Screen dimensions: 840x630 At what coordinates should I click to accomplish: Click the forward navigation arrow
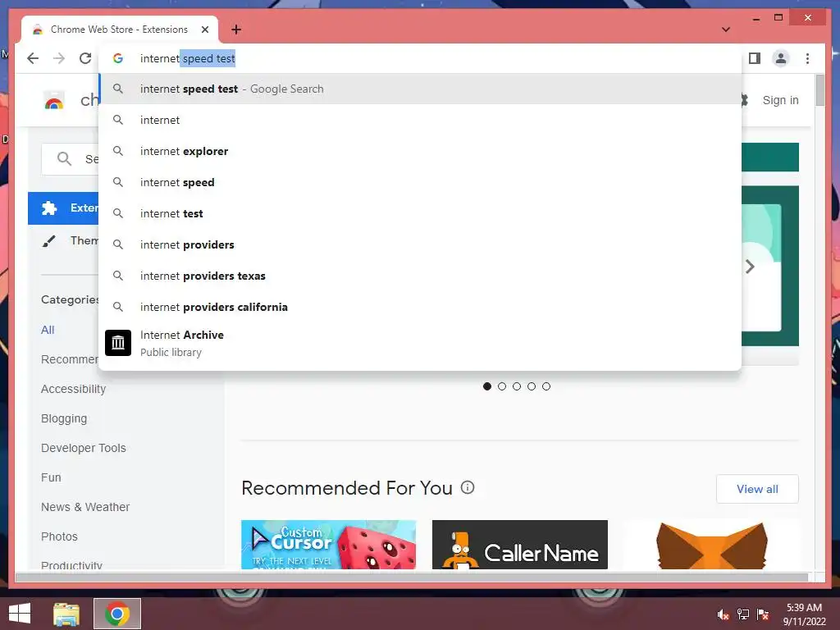pos(59,58)
